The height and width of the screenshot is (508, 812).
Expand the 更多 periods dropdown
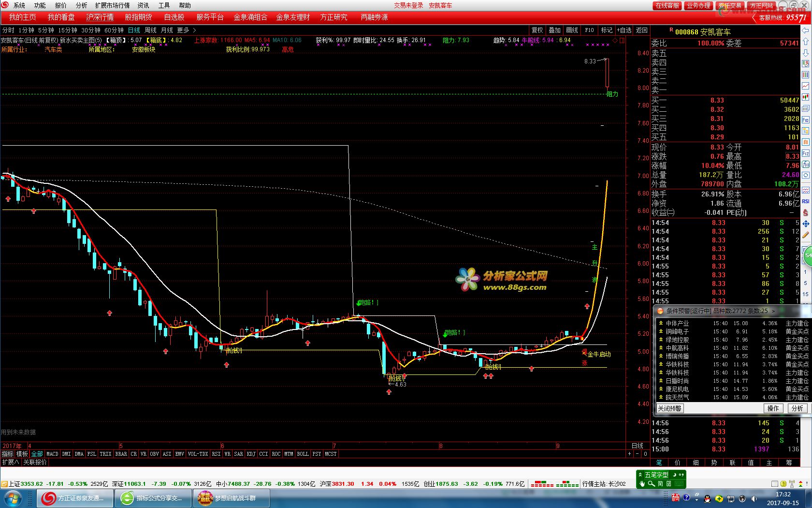186,30
